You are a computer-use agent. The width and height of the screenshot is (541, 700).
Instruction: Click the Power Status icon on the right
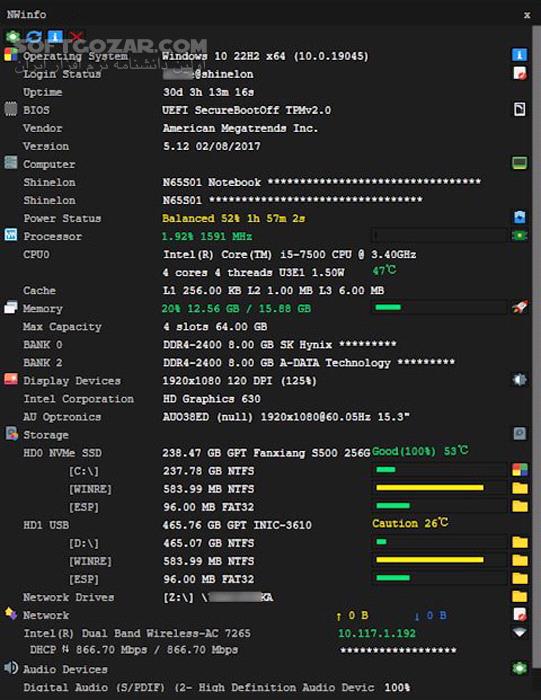(x=519, y=217)
